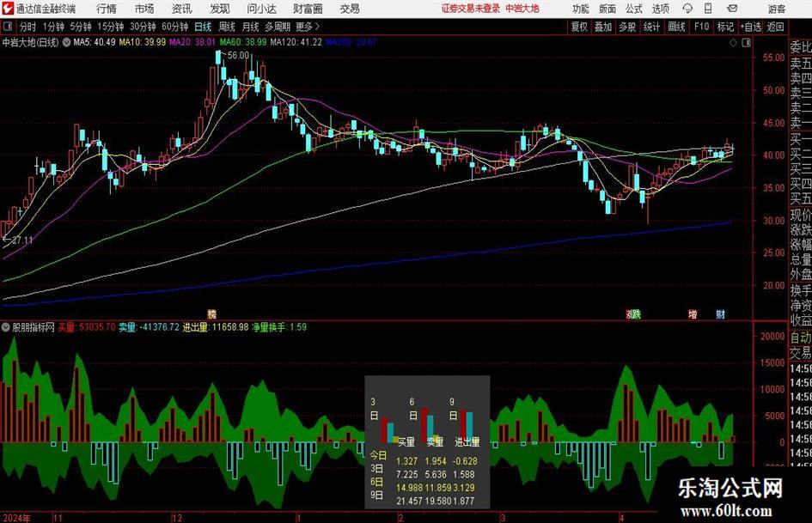The image size is (812, 523).
Task: Click the 56.00 high price label
Action: (238, 55)
